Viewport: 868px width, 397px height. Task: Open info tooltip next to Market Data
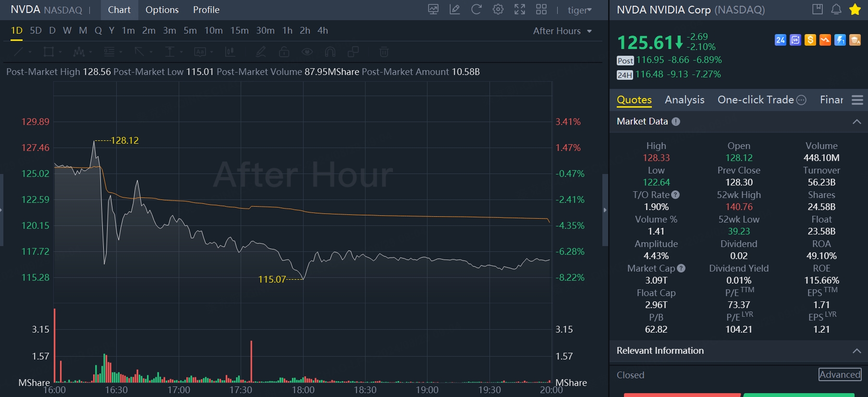[x=676, y=122]
